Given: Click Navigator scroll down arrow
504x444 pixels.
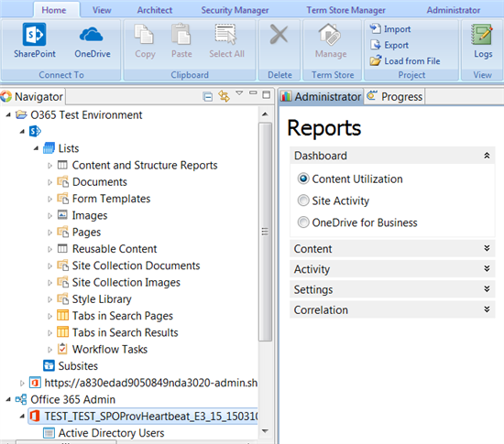Looking at the screenshot, I should pos(265,431).
